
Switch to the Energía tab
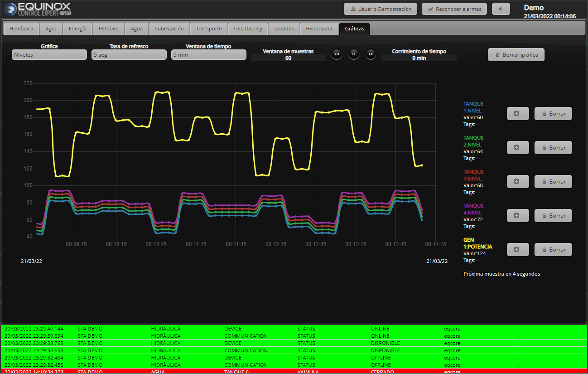tap(77, 29)
